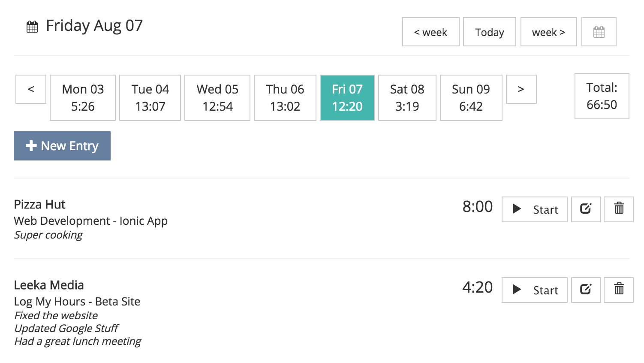Select the Mon 03 day tab

click(83, 98)
